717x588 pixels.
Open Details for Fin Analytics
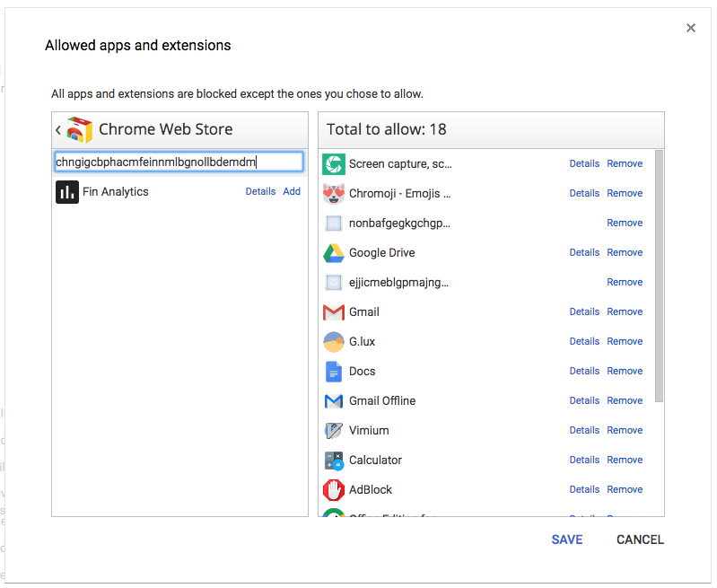260,191
